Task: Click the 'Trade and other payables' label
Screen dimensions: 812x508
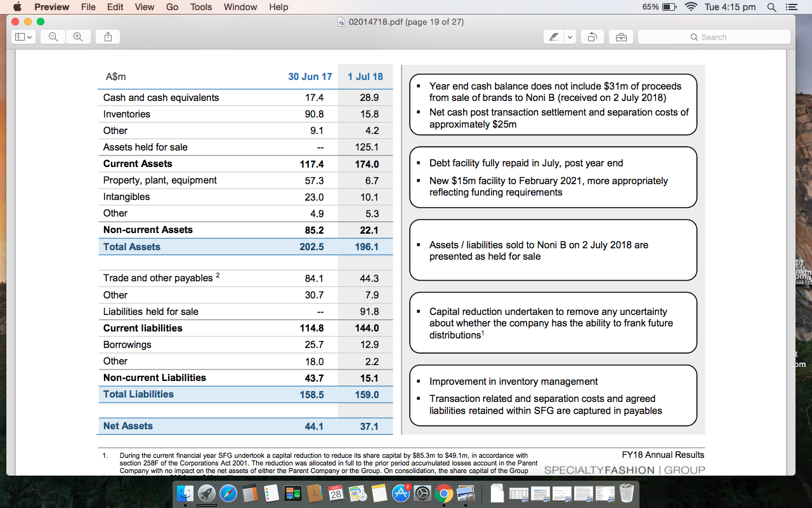Action: [x=159, y=278]
